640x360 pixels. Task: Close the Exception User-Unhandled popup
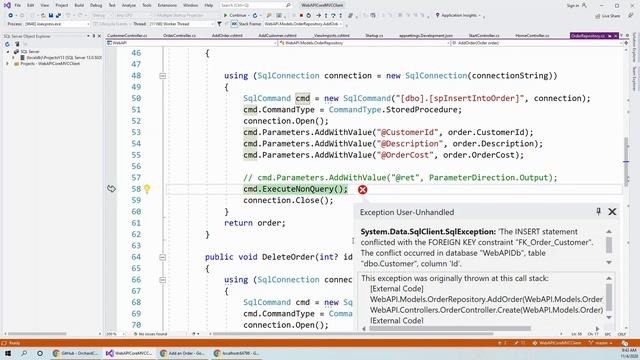click(612, 211)
